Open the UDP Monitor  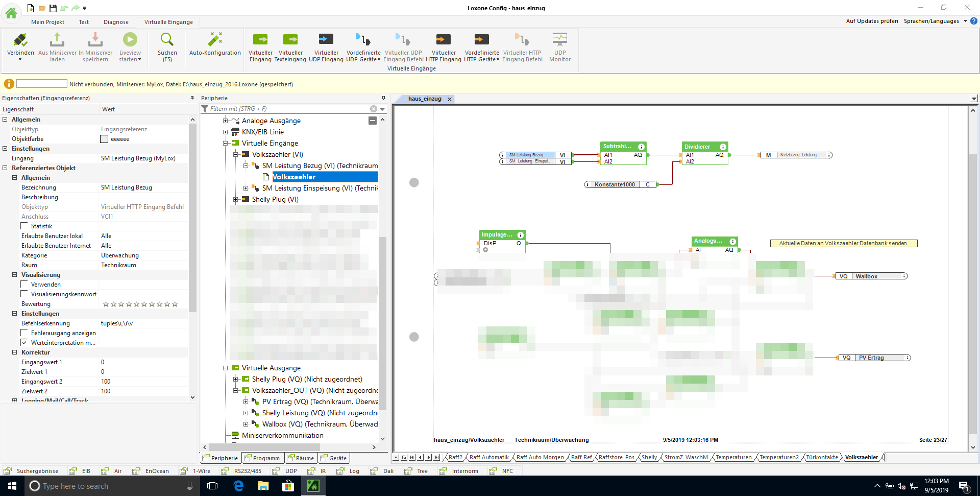pos(559,40)
